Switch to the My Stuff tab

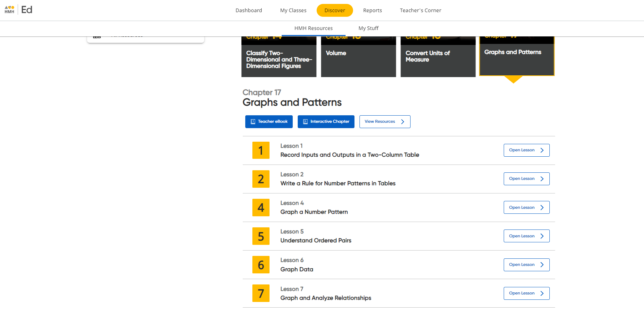pyautogui.click(x=368, y=28)
